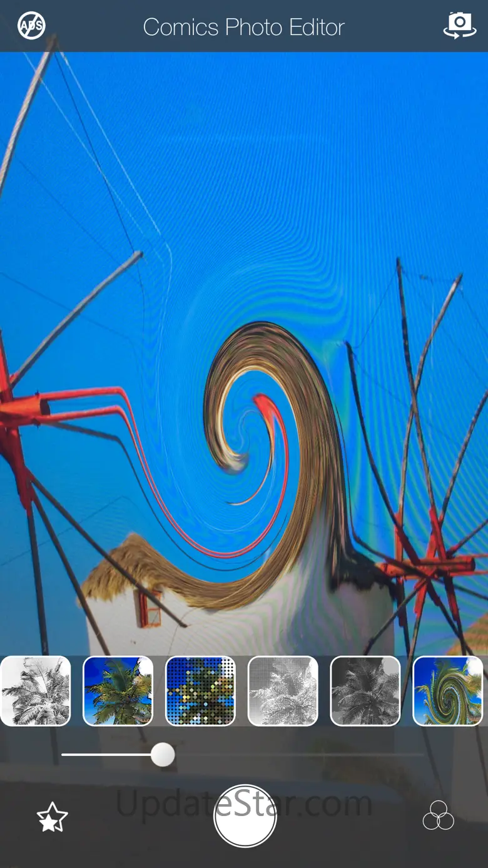Image resolution: width=488 pixels, height=868 pixels.
Task: Switch camera with the flip icon
Action: 460,25
